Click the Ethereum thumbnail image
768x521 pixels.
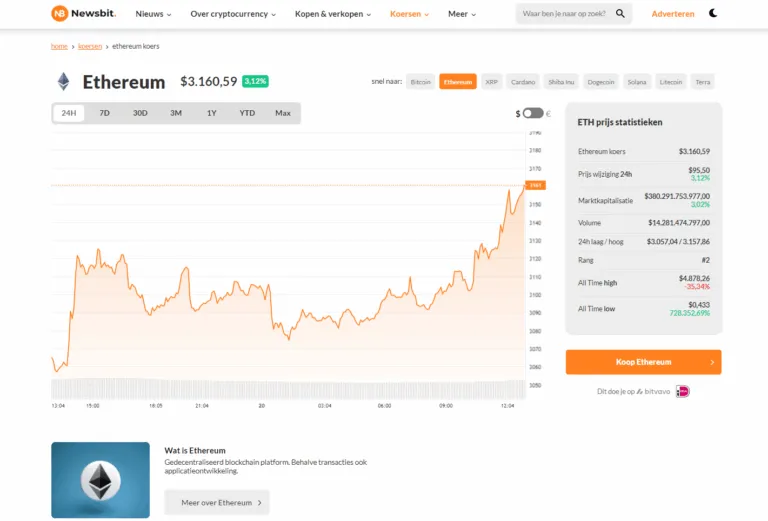pyautogui.click(x=100, y=479)
